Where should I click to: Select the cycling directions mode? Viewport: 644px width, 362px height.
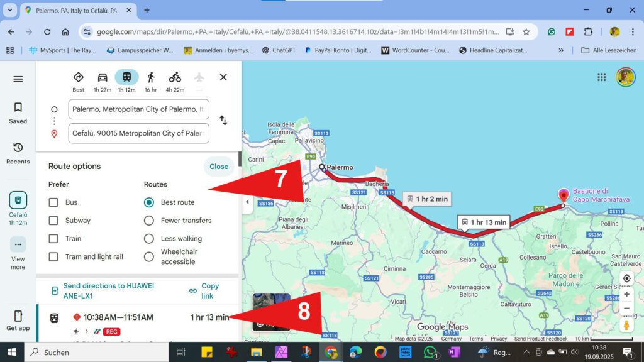pos(174,78)
